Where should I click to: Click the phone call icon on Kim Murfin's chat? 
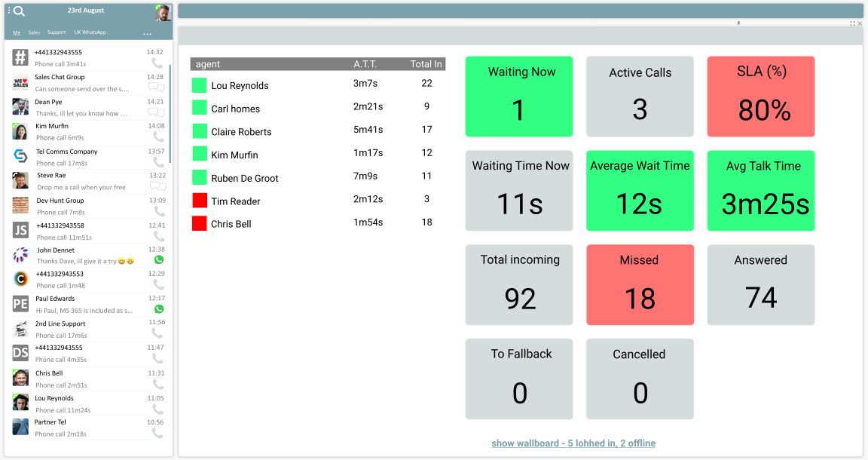pos(157,136)
